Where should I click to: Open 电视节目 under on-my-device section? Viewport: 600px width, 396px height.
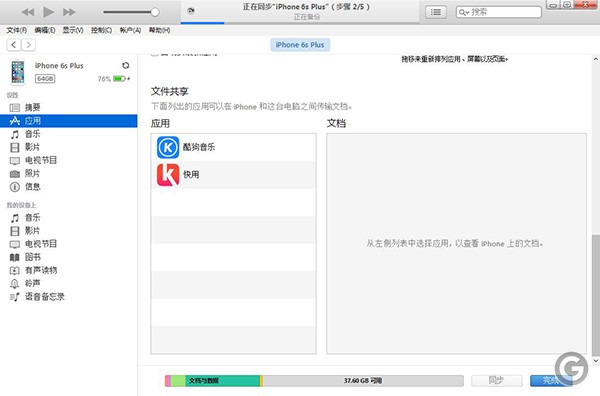tap(68, 244)
